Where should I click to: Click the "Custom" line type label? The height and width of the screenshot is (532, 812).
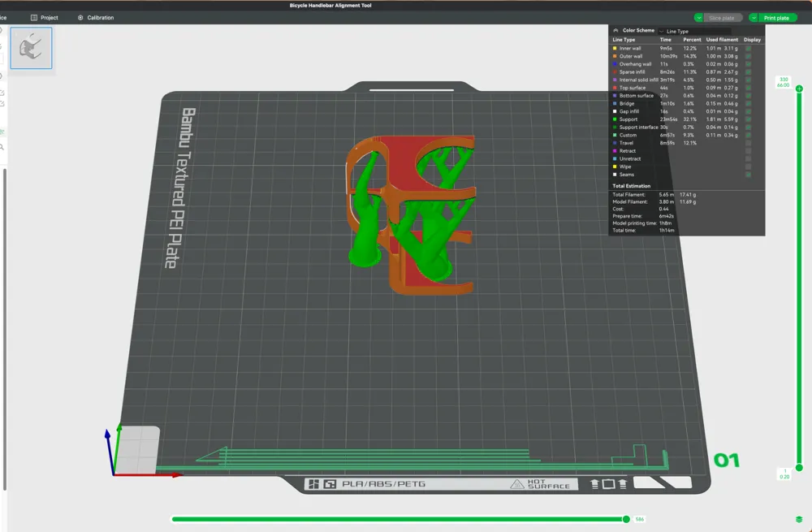[x=628, y=135]
